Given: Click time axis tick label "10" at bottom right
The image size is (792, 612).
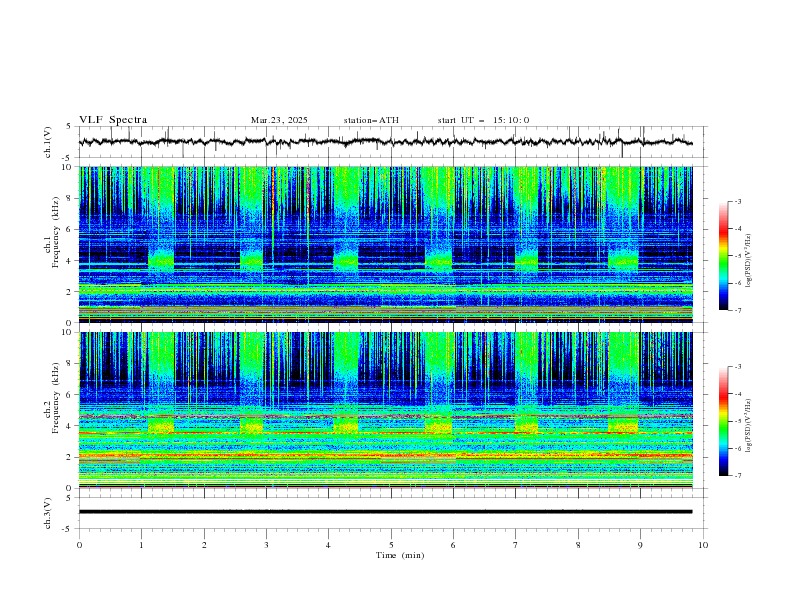Looking at the screenshot, I should click(703, 545).
